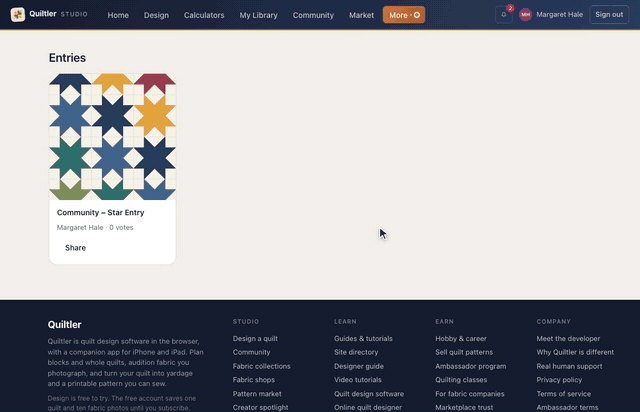Viewport: 640px width, 412px height.
Task: Open the Star Entry quilt thumbnail
Action: [112, 137]
